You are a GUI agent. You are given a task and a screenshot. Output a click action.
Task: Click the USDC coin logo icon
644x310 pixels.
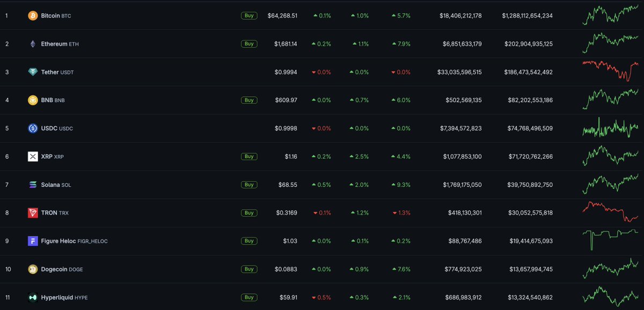(33, 128)
